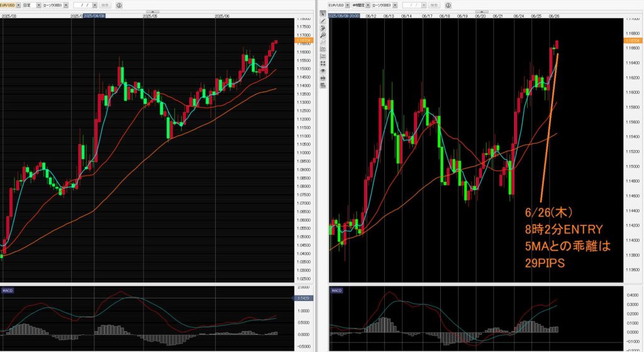Select the cursor pointer tool in right chart toolbar
The width and height of the screenshot is (644, 352).
point(323,14)
